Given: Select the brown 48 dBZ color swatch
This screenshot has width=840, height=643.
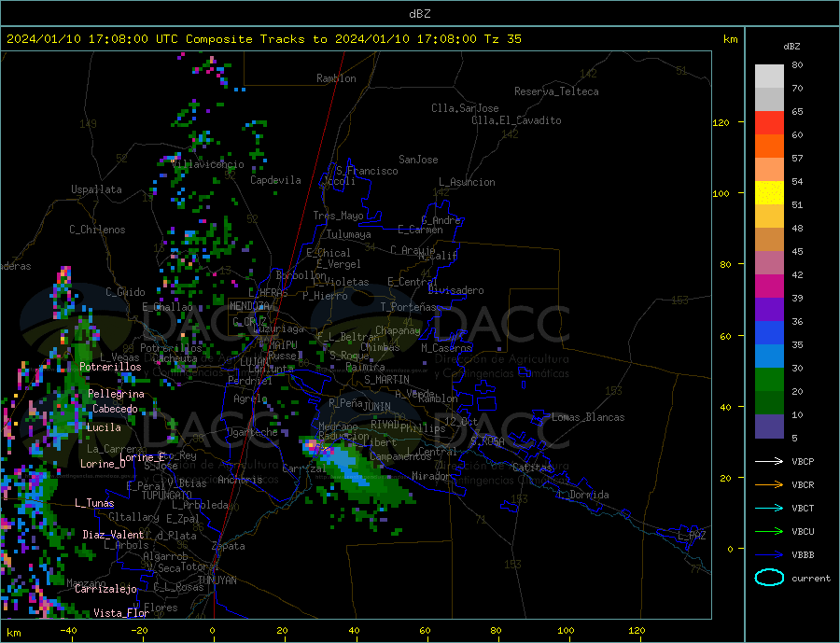Looking at the screenshot, I should pyautogui.click(x=769, y=240).
